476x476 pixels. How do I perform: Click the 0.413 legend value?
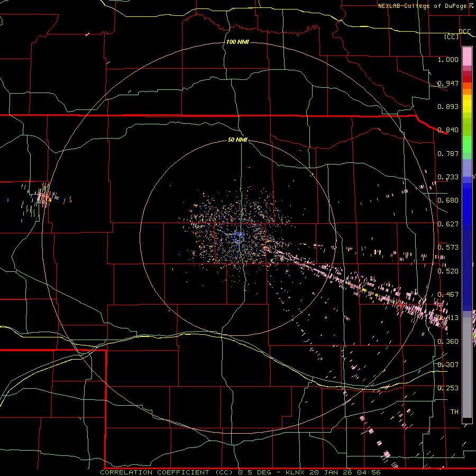(x=448, y=318)
